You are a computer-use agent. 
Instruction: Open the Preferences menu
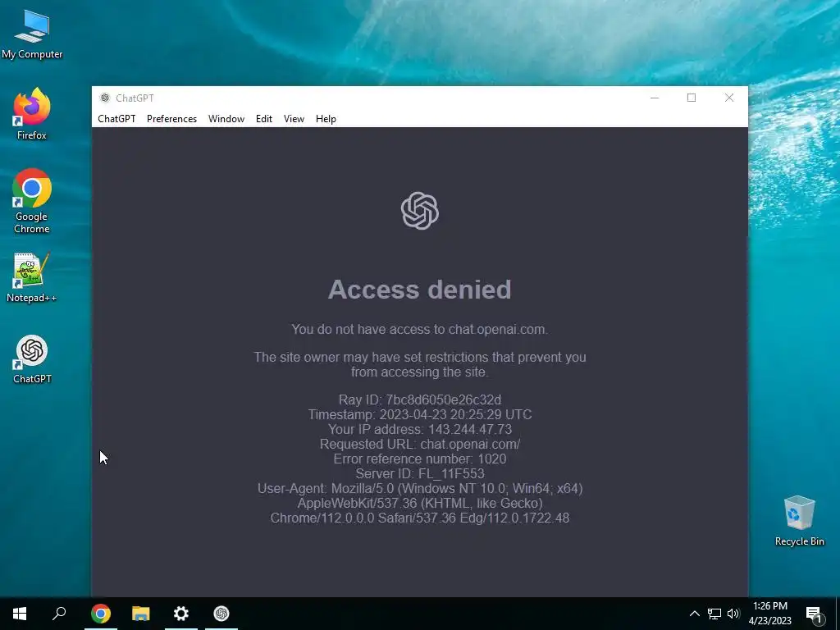[x=172, y=119]
